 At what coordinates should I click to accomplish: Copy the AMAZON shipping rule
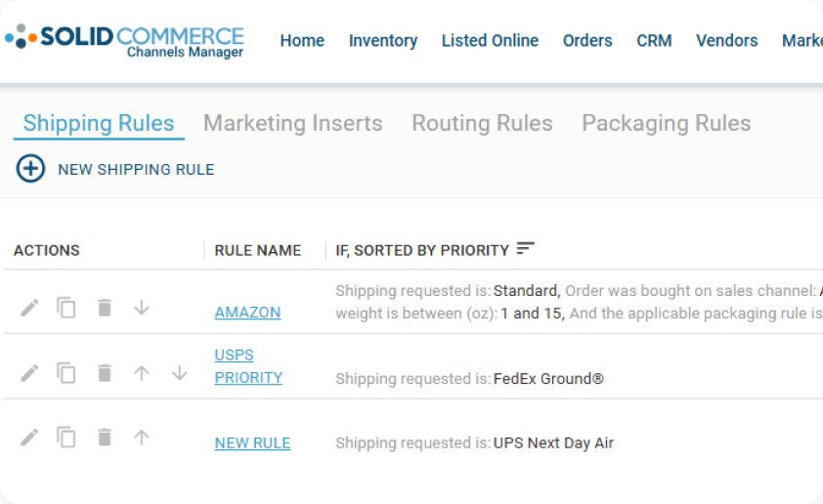coord(66,308)
